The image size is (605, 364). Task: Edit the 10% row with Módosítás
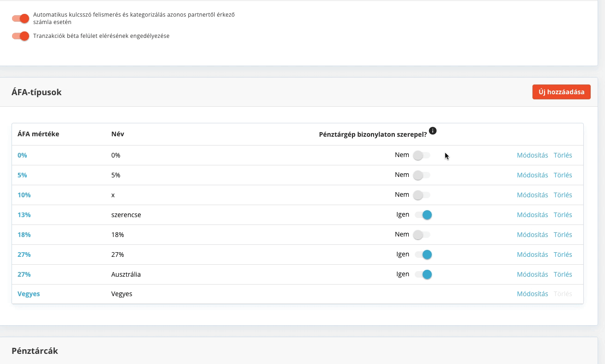pyautogui.click(x=532, y=195)
